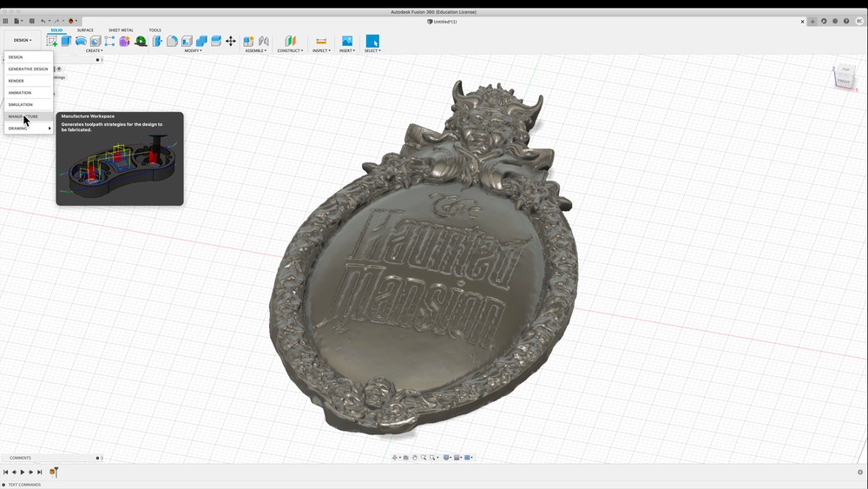The image size is (868, 489).
Task: Switch to the SOLID tab
Action: 56,30
